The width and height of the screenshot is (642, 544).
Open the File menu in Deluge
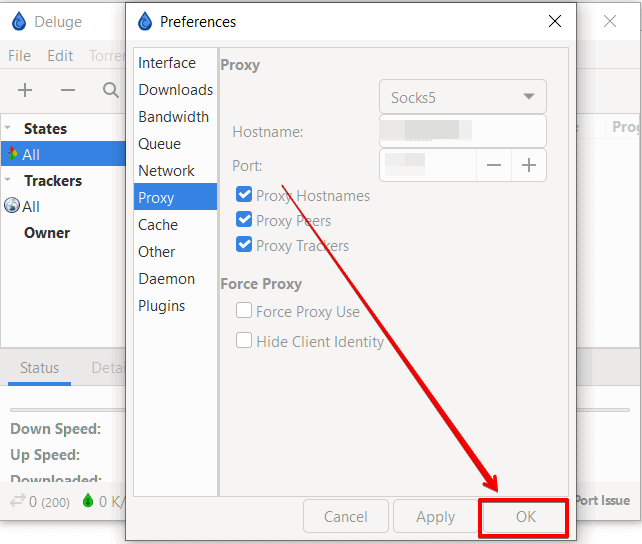pyautogui.click(x=19, y=56)
